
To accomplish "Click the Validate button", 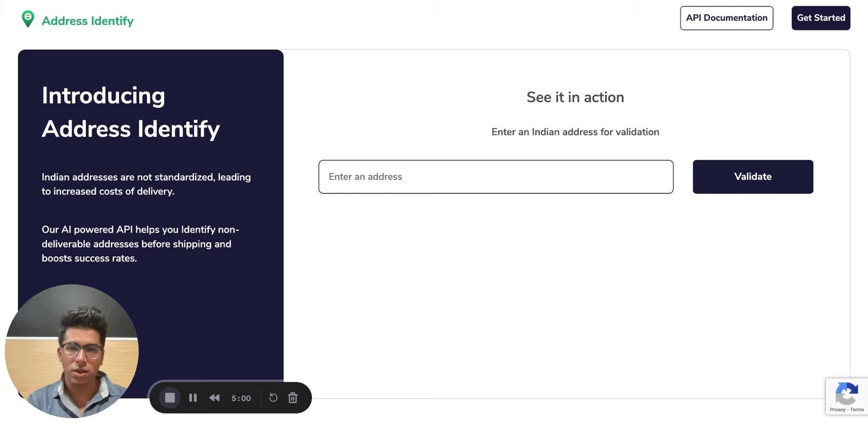I will point(753,177).
